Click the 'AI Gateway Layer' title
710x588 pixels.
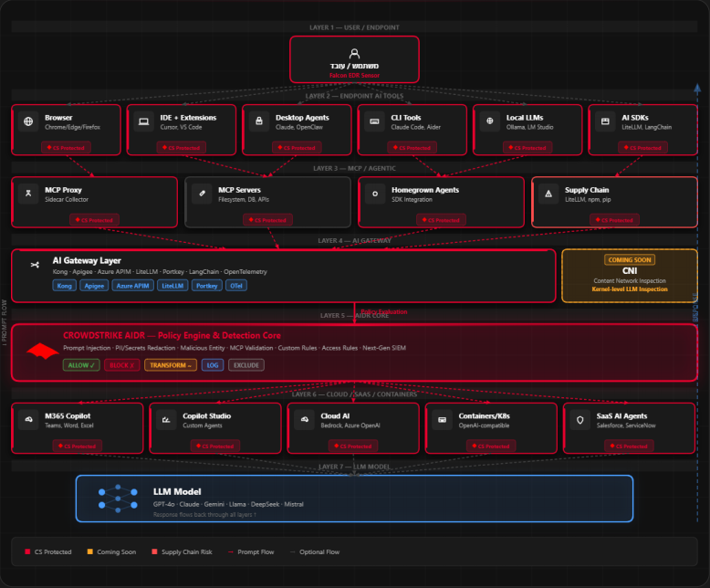pyautogui.click(x=87, y=260)
